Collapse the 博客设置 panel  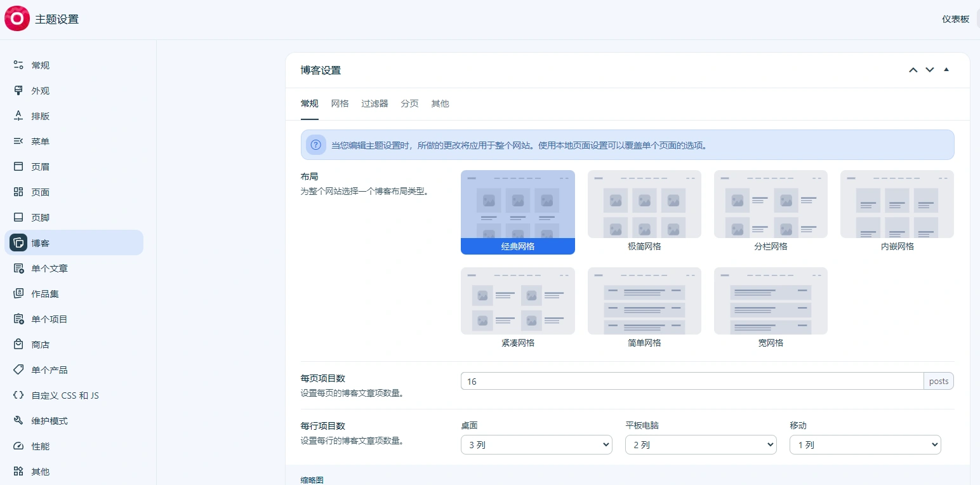[946, 70]
